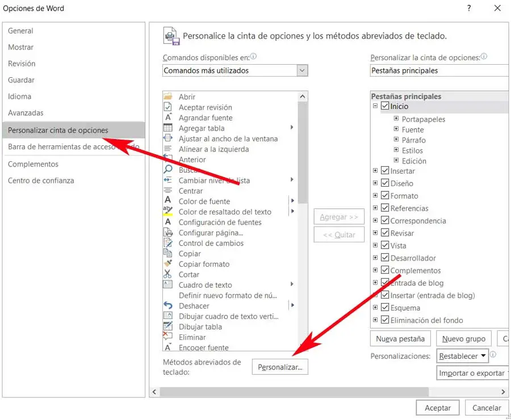Click the Control de cambios icon
Screen dimensions: 511x420
(x=167, y=242)
